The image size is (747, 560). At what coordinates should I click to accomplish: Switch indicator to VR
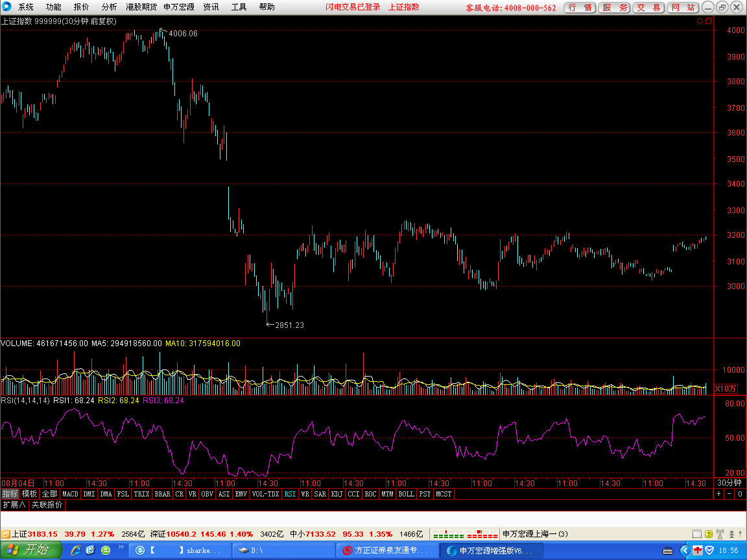(x=193, y=494)
